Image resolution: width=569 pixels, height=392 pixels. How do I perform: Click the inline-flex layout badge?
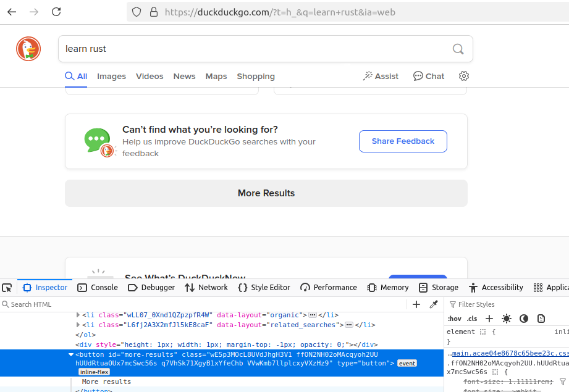tap(95, 372)
